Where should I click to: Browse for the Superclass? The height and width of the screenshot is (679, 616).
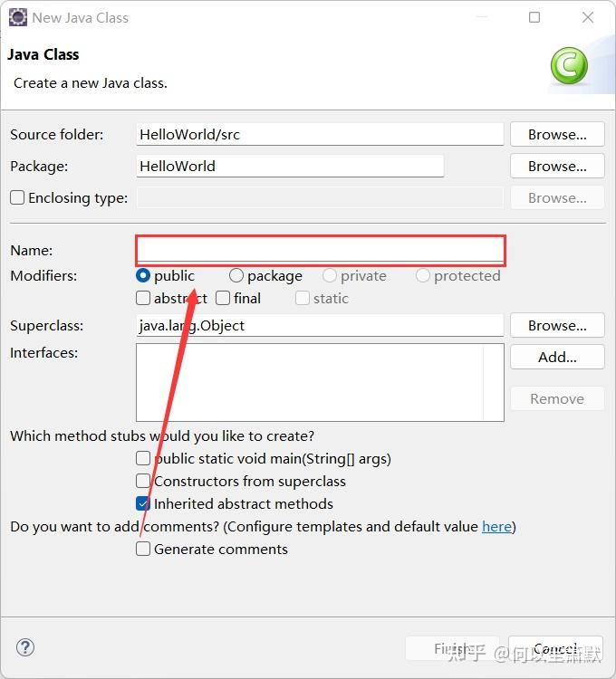557,325
